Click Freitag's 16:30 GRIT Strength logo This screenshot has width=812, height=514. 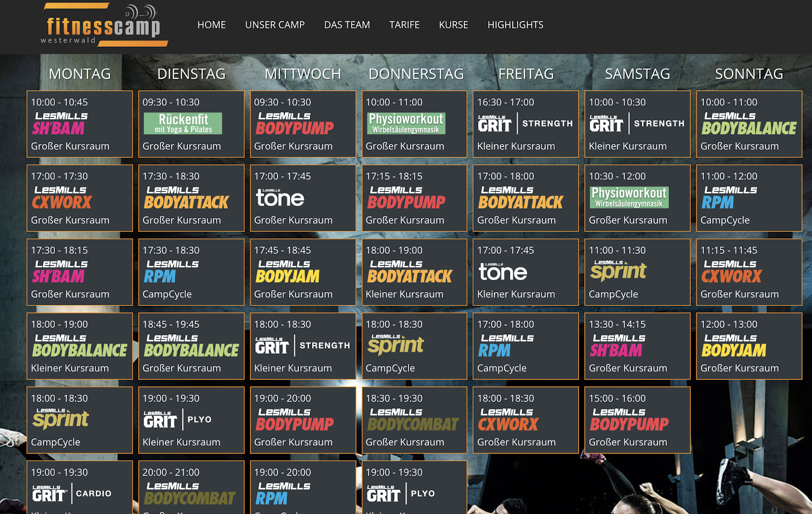tap(525, 123)
